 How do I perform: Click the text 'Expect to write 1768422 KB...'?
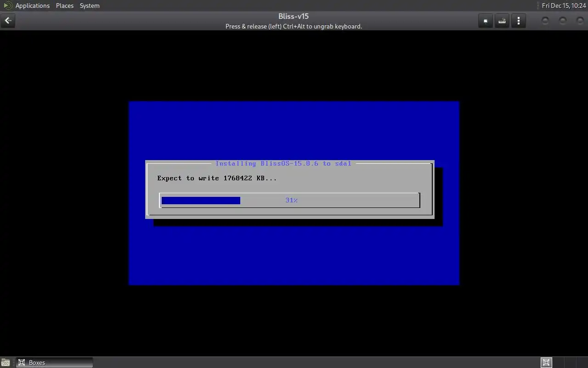[217, 178]
